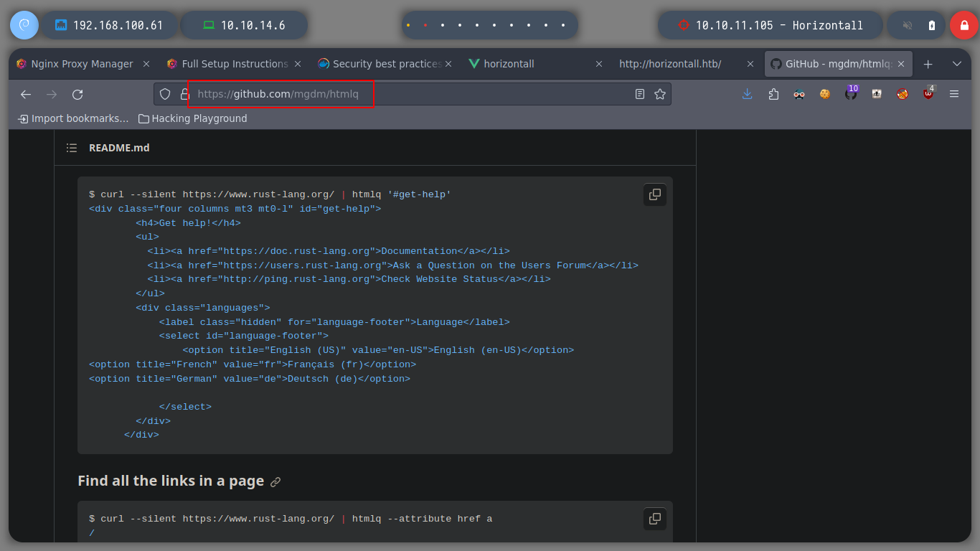Close the GitHub mgdm/htmlq tab
Viewport: 980px width, 551px height.
(x=902, y=64)
